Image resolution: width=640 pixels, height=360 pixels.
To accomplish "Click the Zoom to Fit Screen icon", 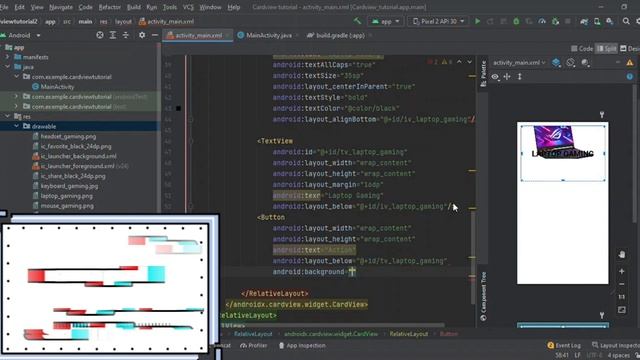I will (622, 310).
